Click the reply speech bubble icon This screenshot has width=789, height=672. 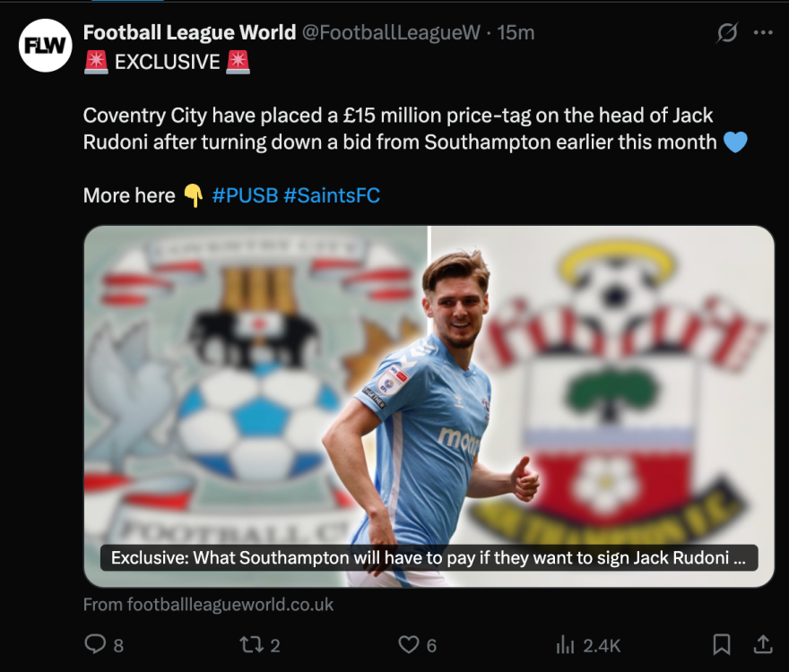click(94, 644)
